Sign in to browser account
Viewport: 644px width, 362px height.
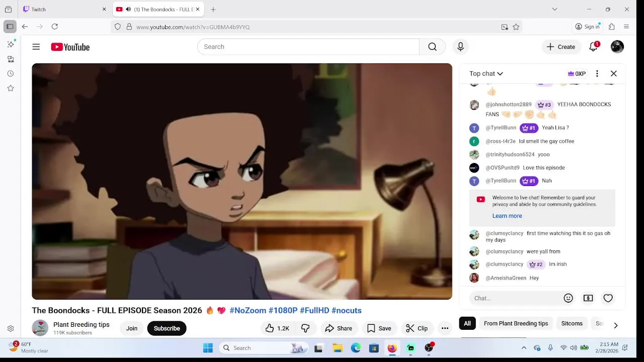click(x=588, y=27)
